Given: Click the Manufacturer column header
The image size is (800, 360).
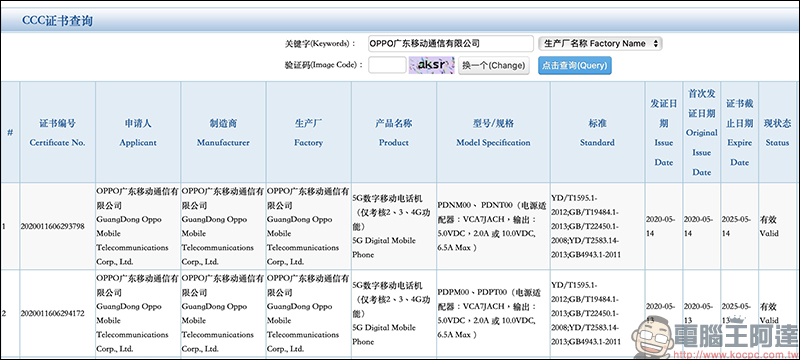Looking at the screenshot, I should point(223,133).
